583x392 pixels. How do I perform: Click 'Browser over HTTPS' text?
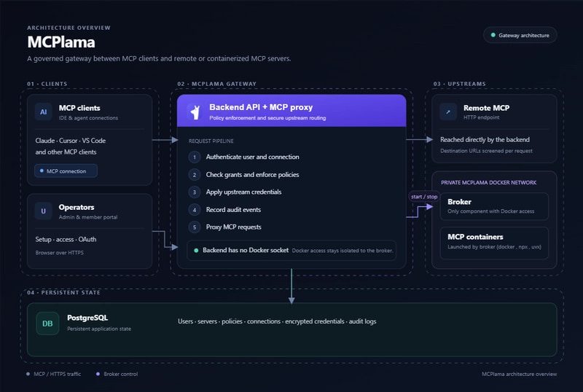(x=60, y=253)
